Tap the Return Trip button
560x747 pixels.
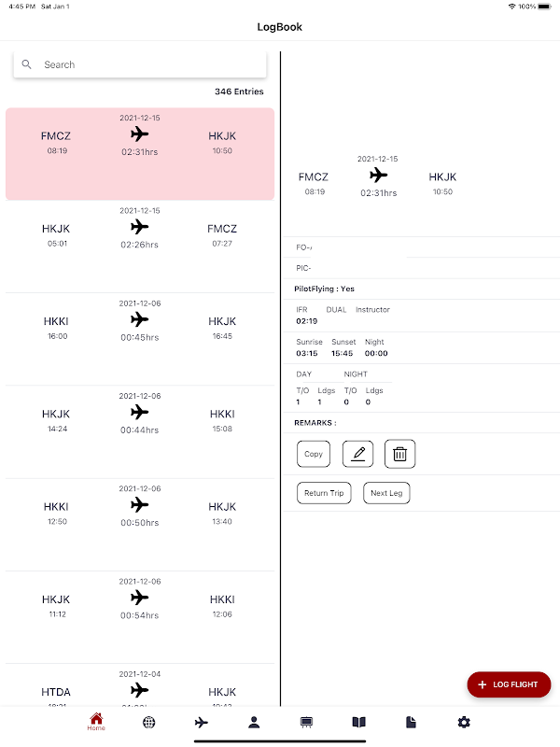coord(324,493)
